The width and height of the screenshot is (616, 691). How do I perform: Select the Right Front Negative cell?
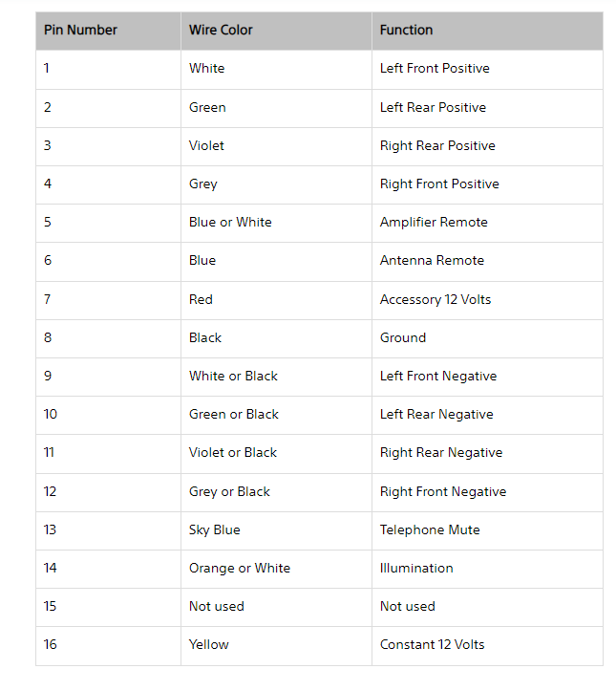[487, 492]
